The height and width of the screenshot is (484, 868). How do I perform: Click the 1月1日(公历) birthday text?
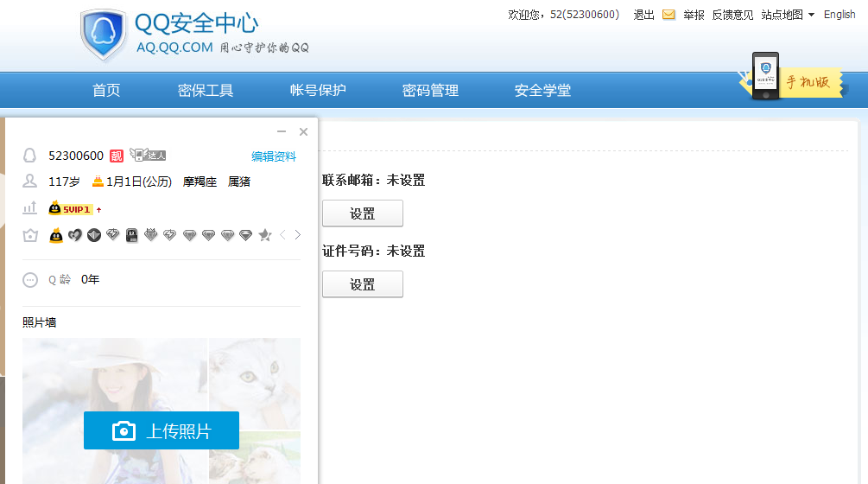[x=139, y=181]
